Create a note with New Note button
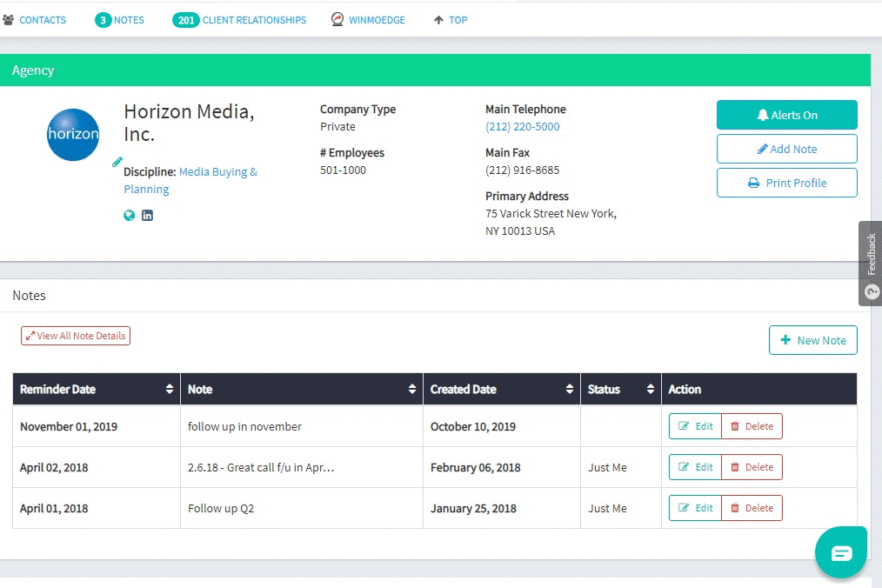The width and height of the screenshot is (882, 588). pyautogui.click(x=812, y=340)
